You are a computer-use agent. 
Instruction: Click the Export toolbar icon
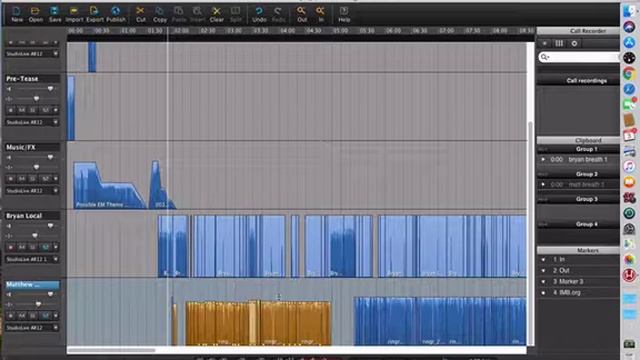[94, 11]
